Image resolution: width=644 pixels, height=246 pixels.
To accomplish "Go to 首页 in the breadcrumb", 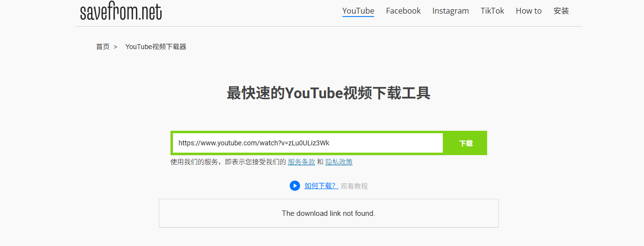I will [103, 47].
